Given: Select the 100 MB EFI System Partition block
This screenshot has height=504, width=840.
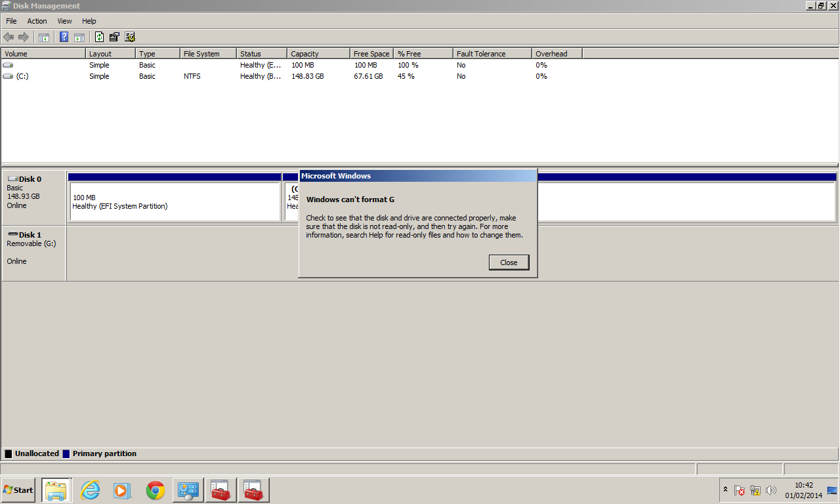Looking at the screenshot, I should pos(175,201).
